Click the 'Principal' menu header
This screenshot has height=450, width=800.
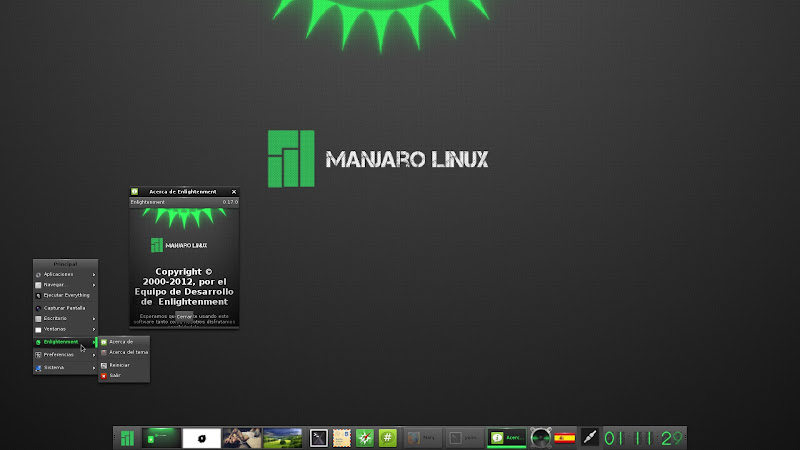(65, 264)
